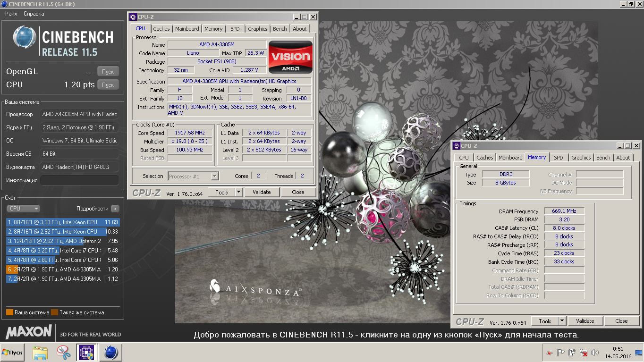644x362 pixels.
Task: Switch to Bench tab in CPU-Z Memory window
Action: click(603, 158)
